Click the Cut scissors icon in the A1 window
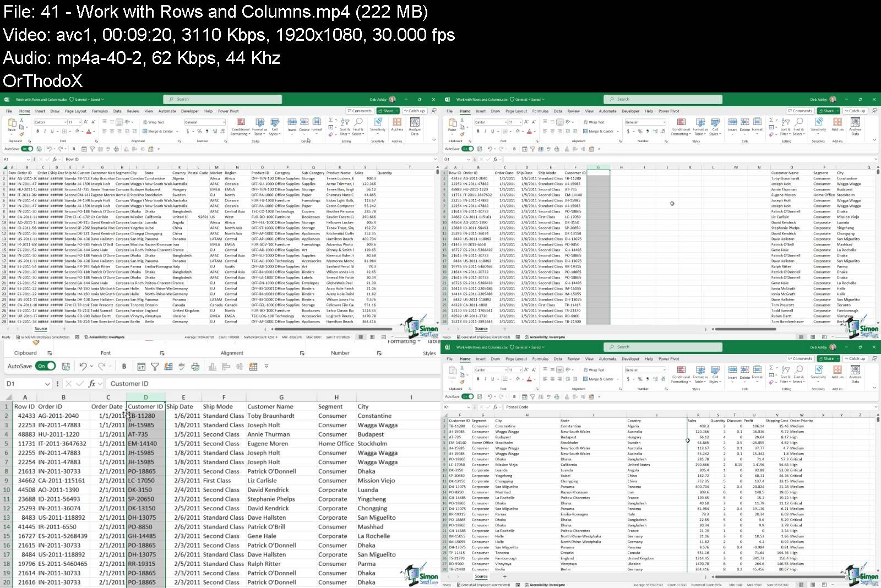Viewport: 881px width, 588px height. click(x=21, y=121)
